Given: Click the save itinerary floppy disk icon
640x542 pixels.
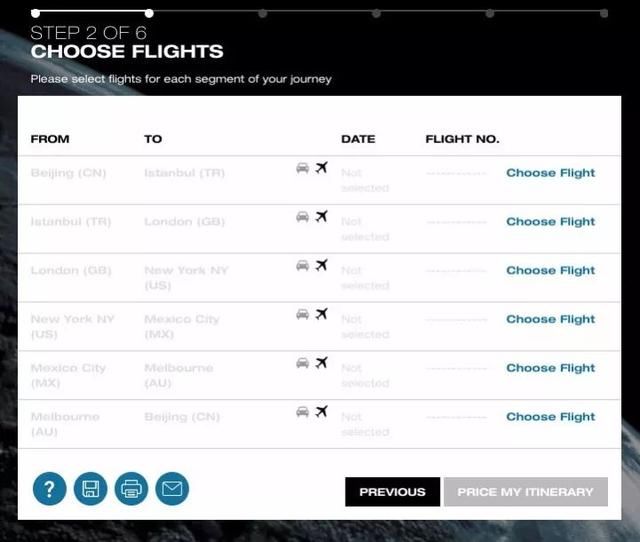Looking at the screenshot, I should 90,489.
